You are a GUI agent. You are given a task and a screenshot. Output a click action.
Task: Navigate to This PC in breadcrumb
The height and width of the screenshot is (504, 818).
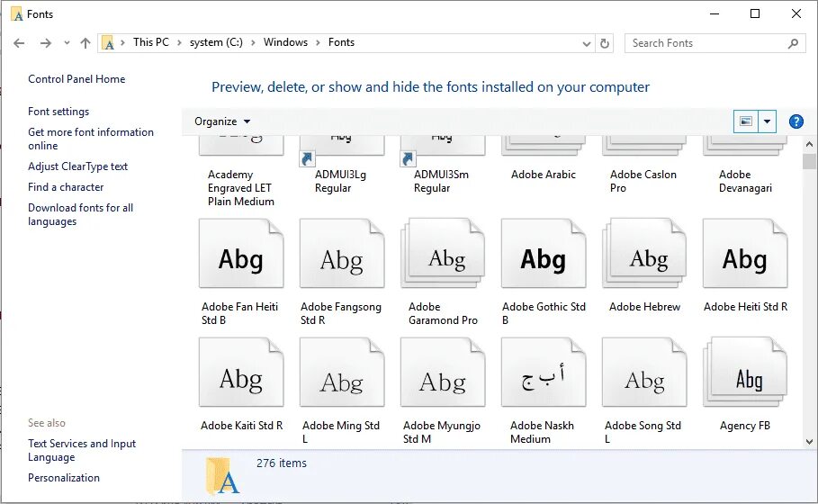(151, 42)
